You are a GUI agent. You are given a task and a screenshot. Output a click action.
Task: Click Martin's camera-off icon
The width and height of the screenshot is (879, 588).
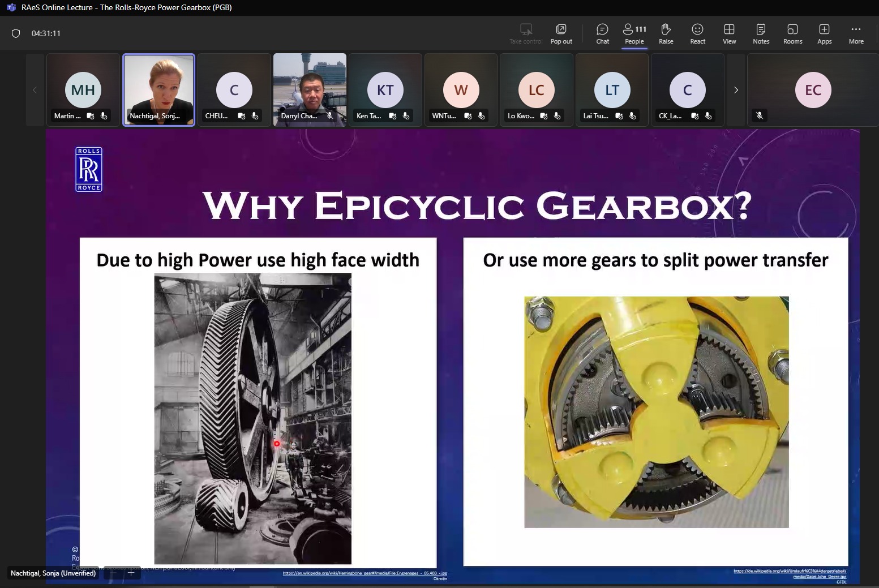pyautogui.click(x=91, y=115)
